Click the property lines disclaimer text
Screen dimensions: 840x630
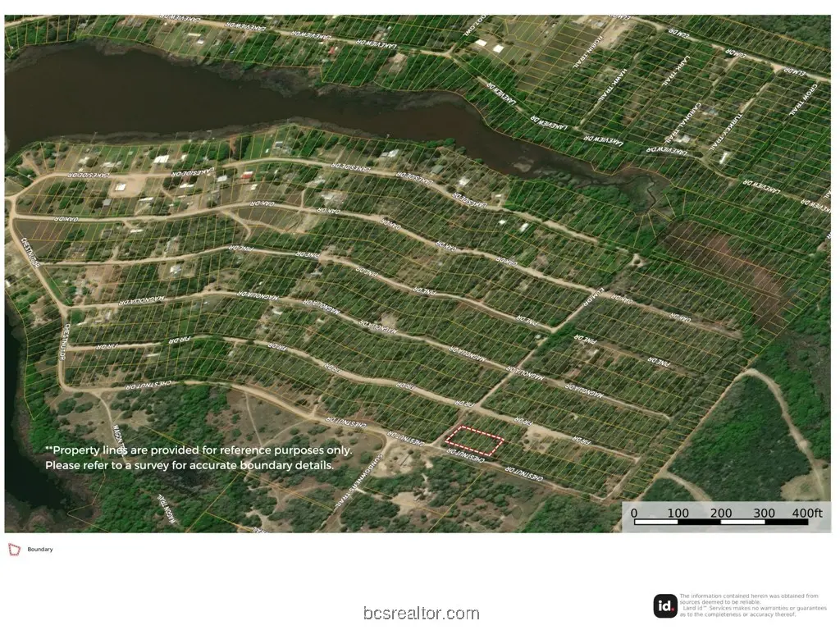pyautogui.click(x=199, y=458)
